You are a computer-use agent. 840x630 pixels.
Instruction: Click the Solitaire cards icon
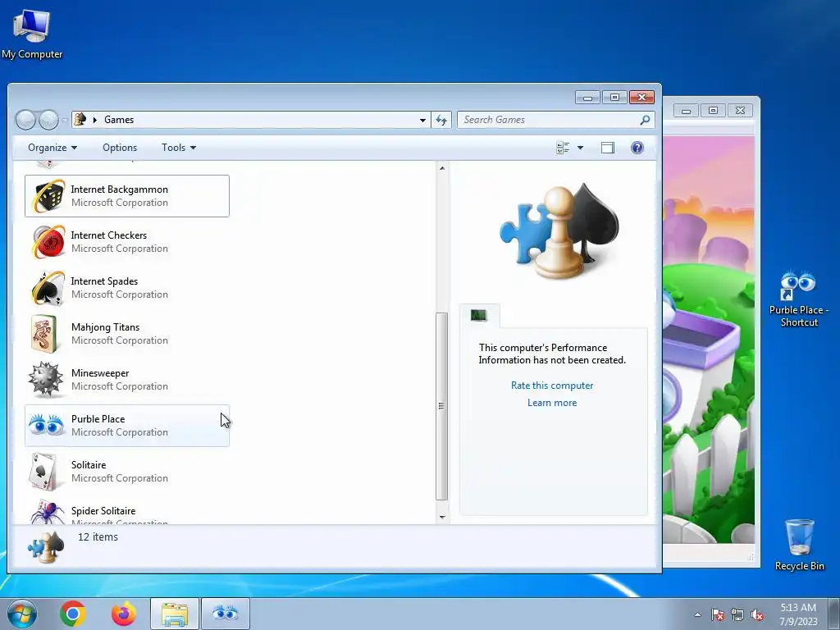click(44, 472)
